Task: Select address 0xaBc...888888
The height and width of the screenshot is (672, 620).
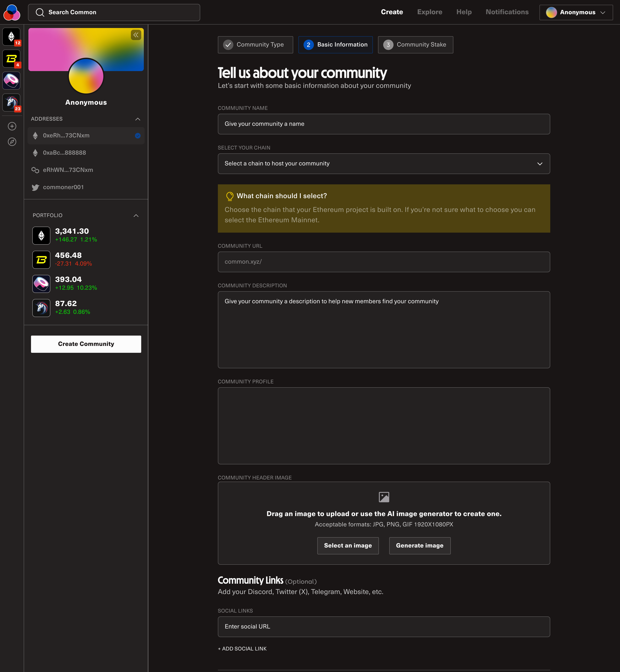Action: (x=86, y=153)
